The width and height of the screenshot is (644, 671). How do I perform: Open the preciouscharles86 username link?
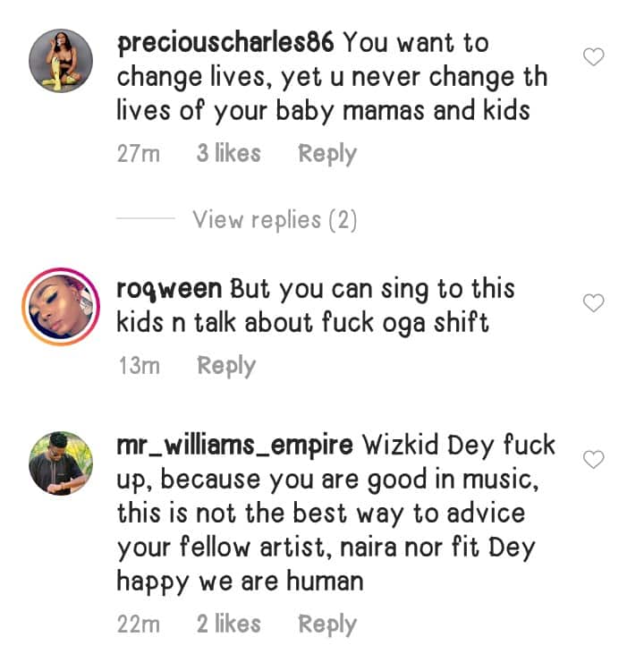tap(226, 42)
